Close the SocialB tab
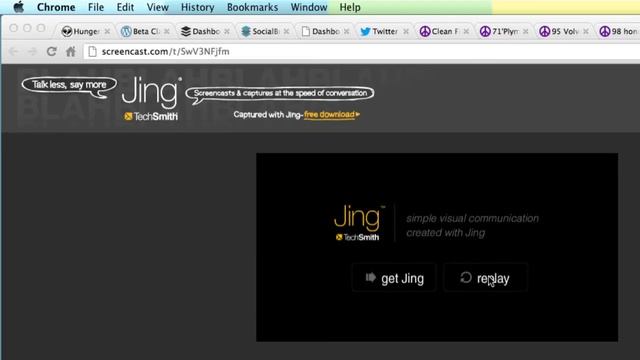 click(x=287, y=31)
